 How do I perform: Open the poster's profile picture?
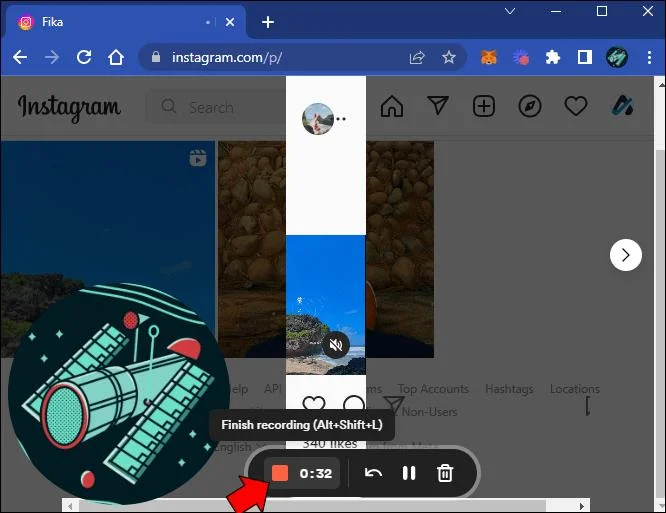point(318,119)
